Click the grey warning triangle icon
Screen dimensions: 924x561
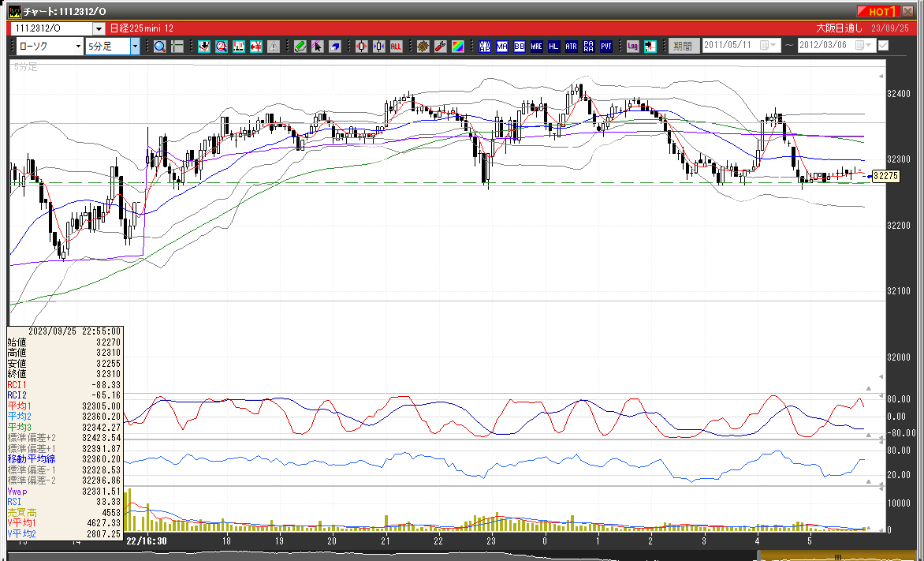tap(273, 46)
